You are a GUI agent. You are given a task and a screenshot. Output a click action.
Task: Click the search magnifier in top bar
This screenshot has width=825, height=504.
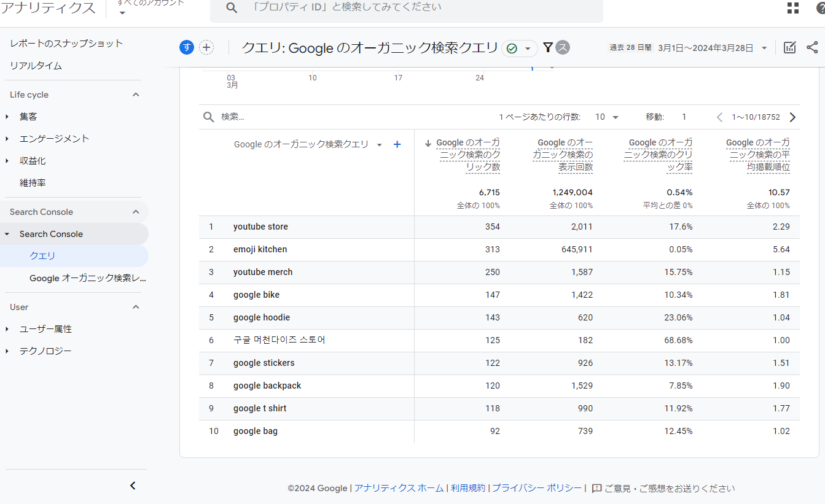coord(232,7)
